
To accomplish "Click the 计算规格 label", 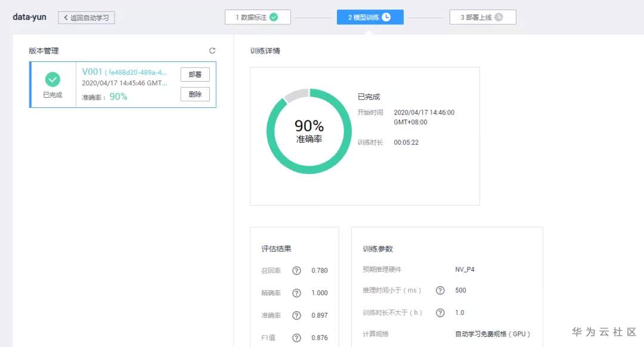I will (375, 334).
